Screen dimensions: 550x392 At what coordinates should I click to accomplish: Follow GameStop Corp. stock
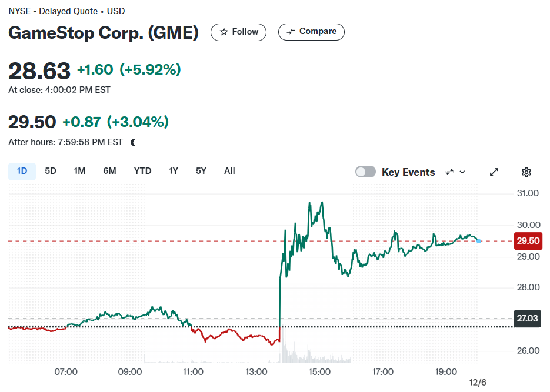tap(238, 32)
